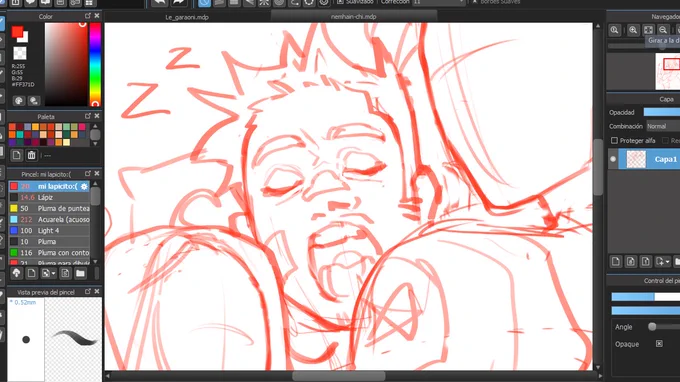Adjust the first brush control slider
680x382 pixels.
tap(646, 297)
